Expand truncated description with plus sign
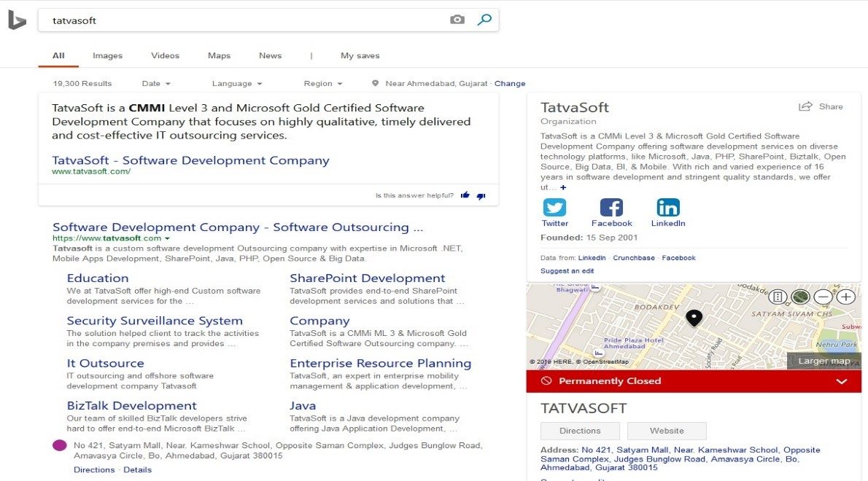 point(563,187)
